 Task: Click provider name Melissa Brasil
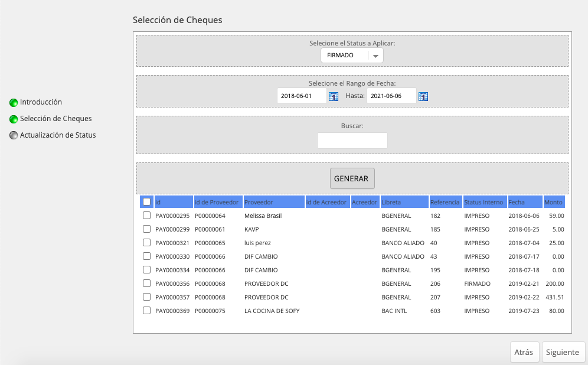263,216
